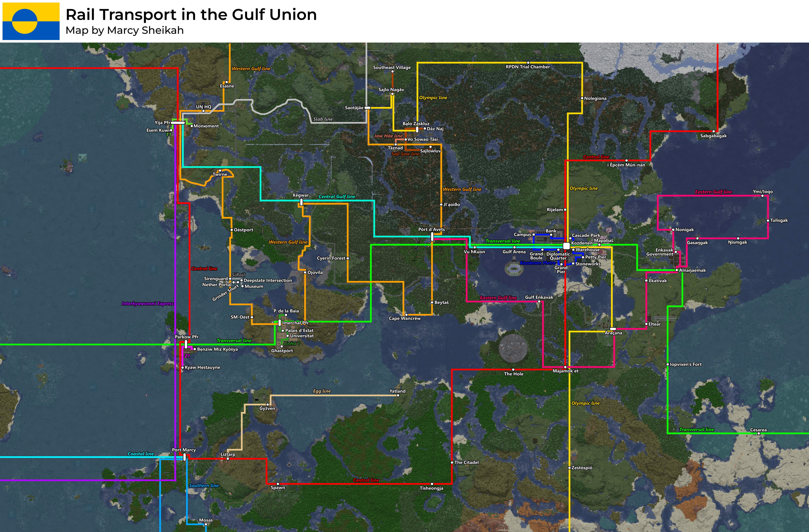Click the Majamok'et station dot
This screenshot has height=532, width=809.
click(x=565, y=367)
